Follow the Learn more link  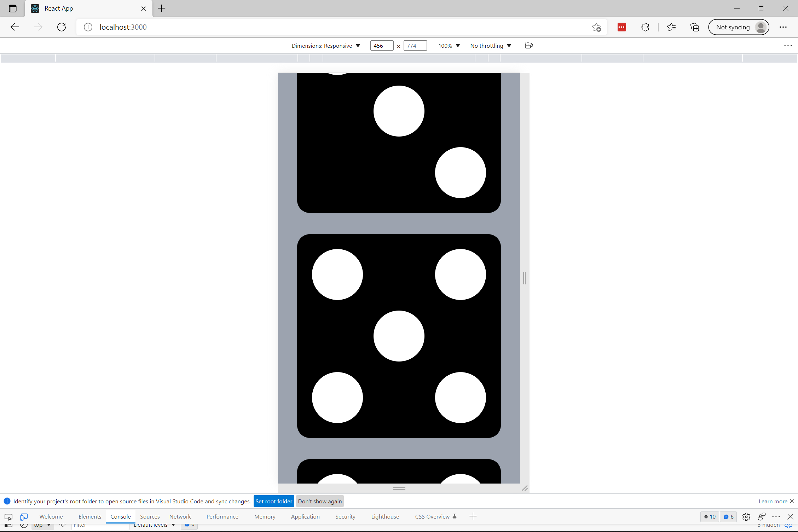pyautogui.click(x=773, y=501)
